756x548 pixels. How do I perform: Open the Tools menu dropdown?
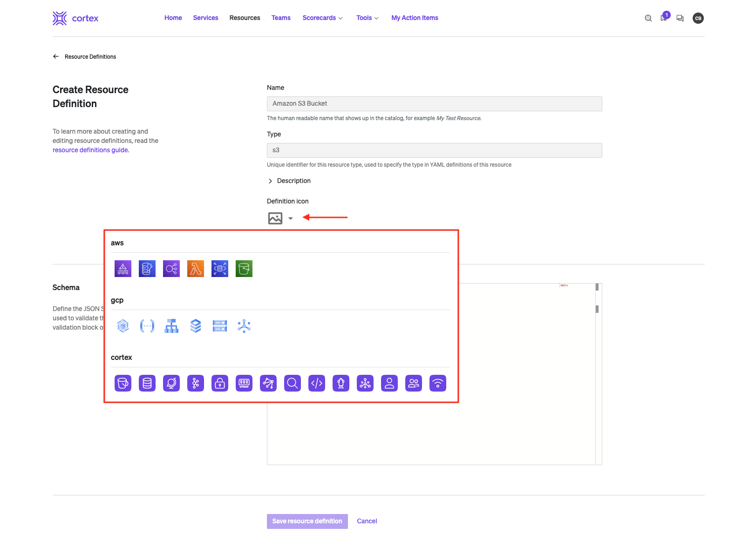(x=368, y=18)
